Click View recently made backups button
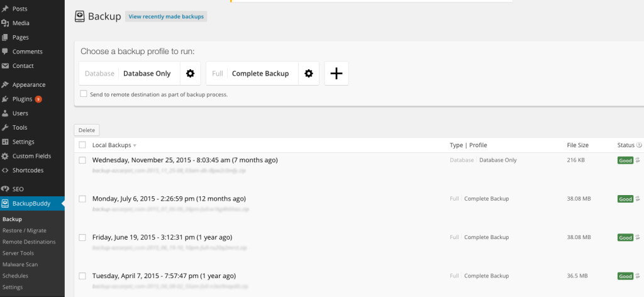Image resolution: width=644 pixels, height=297 pixels. (x=166, y=16)
